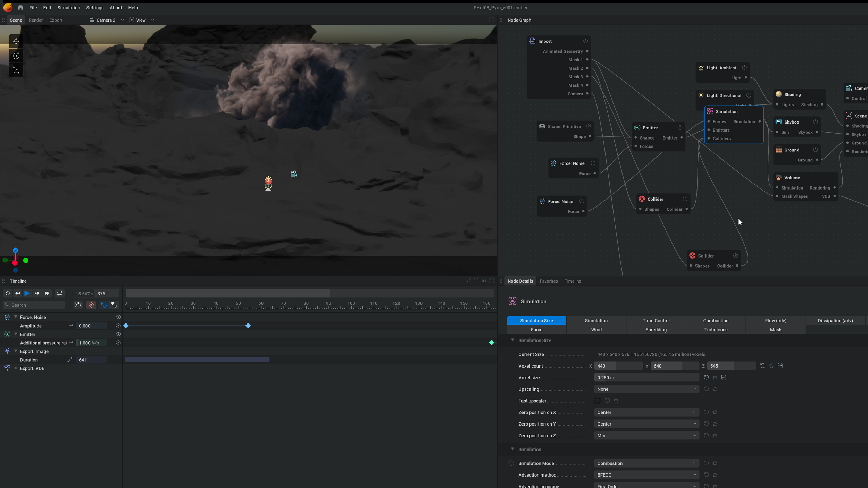The image size is (868, 488).
Task: Click the Shading node sphere icon
Action: click(x=778, y=94)
